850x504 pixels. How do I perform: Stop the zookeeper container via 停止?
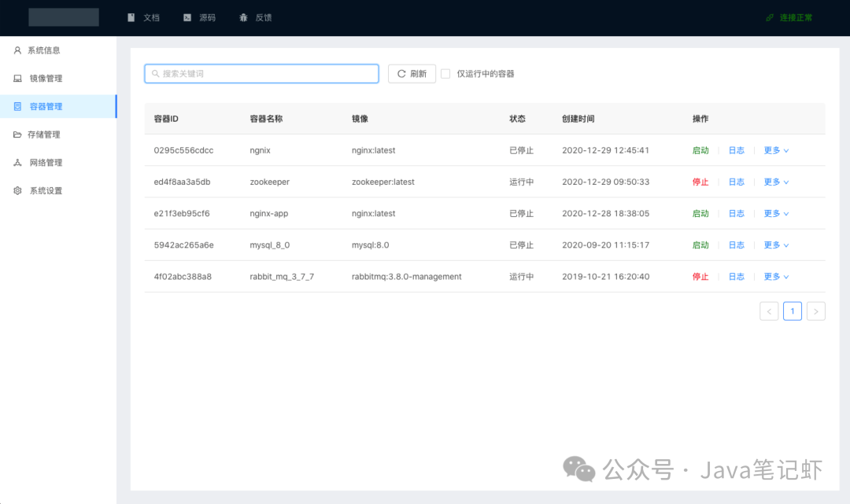[x=700, y=182]
